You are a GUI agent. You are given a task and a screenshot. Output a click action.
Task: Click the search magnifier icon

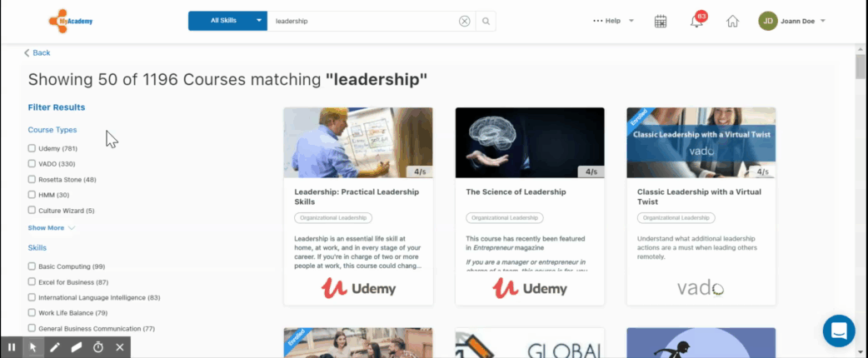tap(486, 21)
